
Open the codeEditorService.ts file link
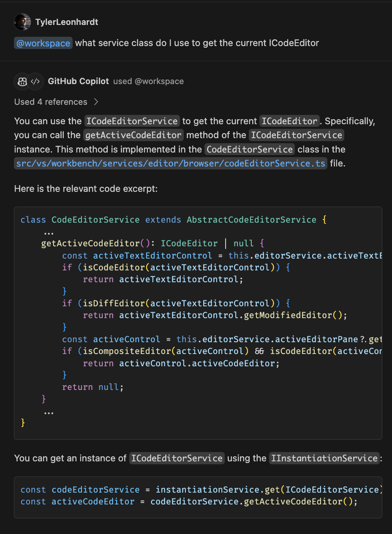(x=170, y=163)
